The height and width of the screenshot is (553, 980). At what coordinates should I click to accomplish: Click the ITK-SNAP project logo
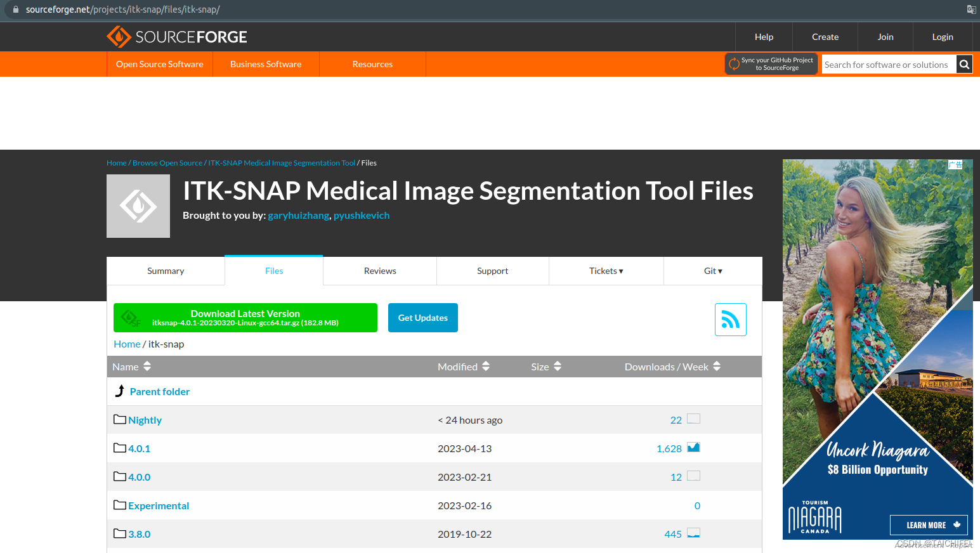coord(138,205)
